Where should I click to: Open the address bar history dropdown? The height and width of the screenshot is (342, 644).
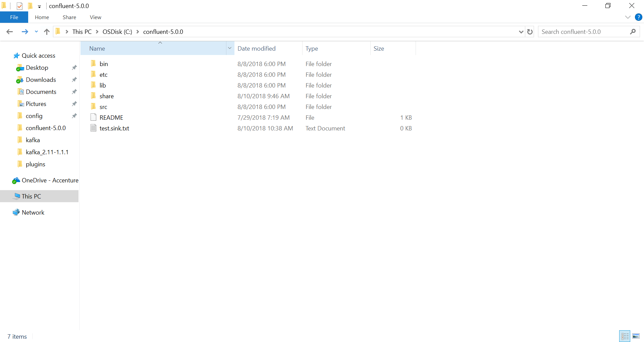coord(521,32)
